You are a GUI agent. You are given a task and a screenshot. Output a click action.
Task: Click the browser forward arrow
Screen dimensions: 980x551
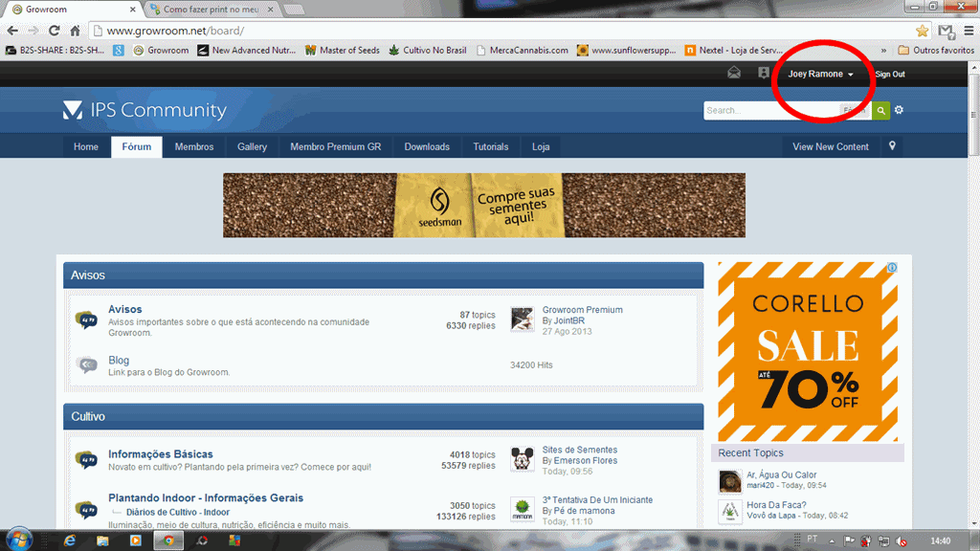(x=33, y=31)
